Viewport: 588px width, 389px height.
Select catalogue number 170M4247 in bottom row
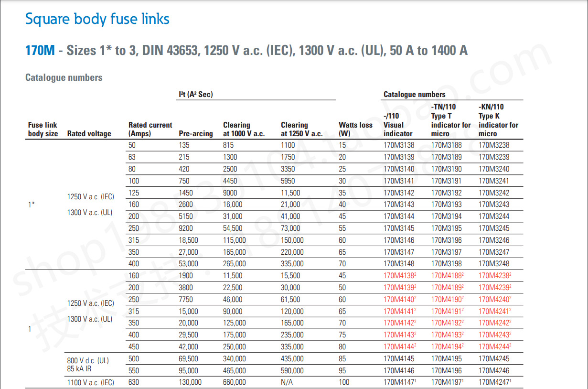coord(495,382)
